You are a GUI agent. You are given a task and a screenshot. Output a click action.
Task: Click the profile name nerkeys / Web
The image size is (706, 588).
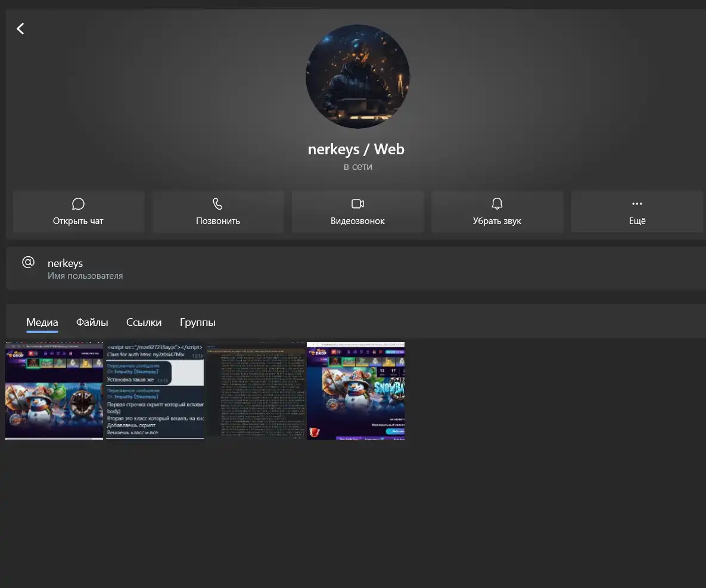click(356, 149)
